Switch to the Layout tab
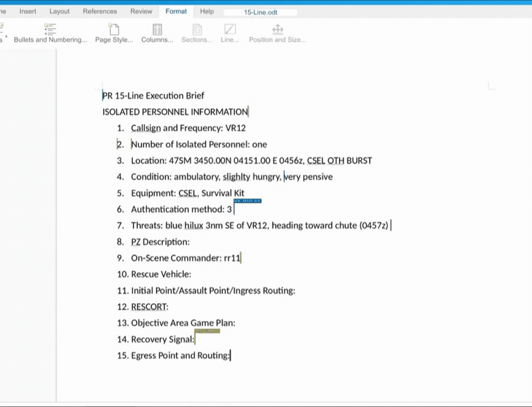 pos(60,11)
